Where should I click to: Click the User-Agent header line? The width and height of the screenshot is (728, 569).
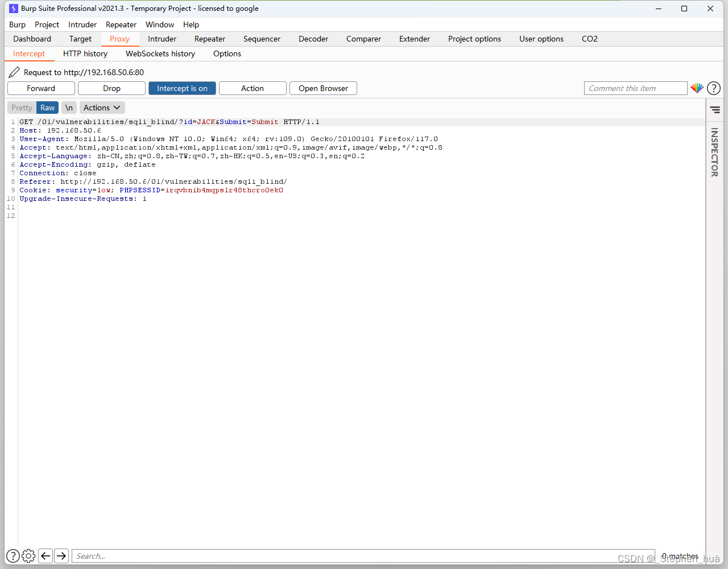coord(229,139)
